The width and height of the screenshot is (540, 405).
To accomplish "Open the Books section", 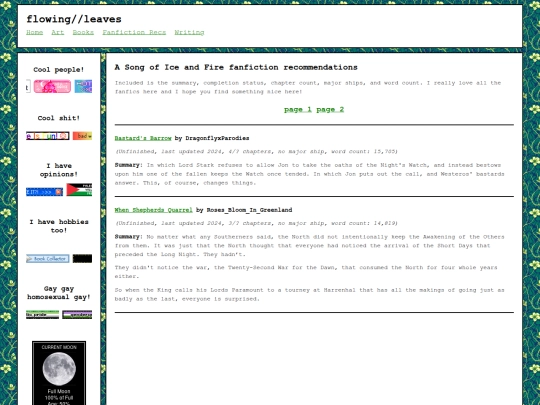I will 83,32.
